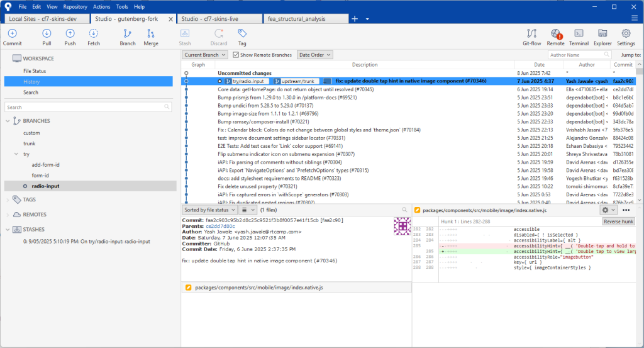Click the Tag toolbar icon
The height and width of the screenshot is (348, 644).
(x=242, y=34)
